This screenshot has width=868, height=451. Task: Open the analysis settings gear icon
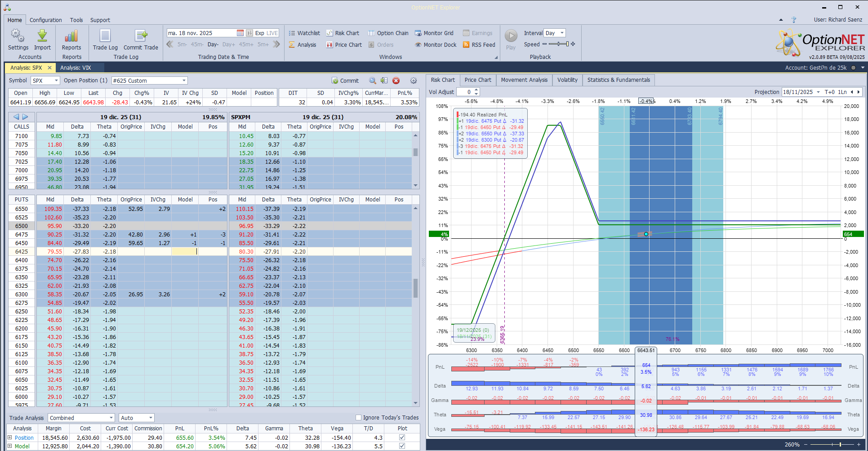pos(414,81)
